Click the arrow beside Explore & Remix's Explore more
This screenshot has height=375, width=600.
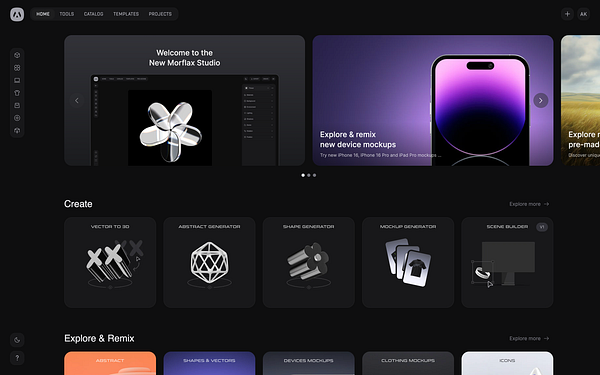[546, 338]
